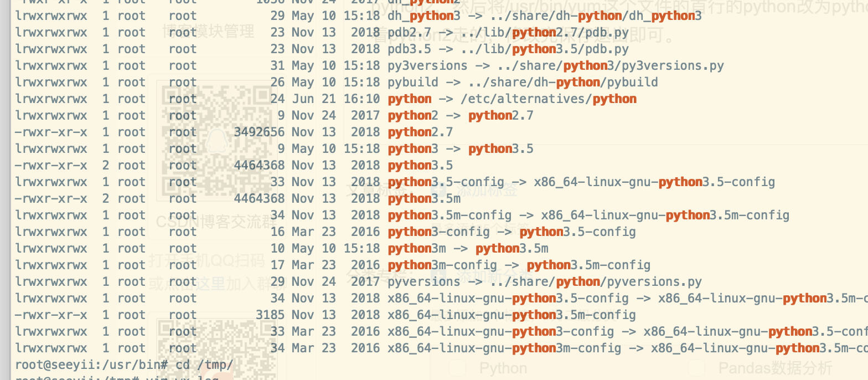
Task: Click the 16:10 timestamp in python row
Action: pyautogui.click(x=362, y=99)
